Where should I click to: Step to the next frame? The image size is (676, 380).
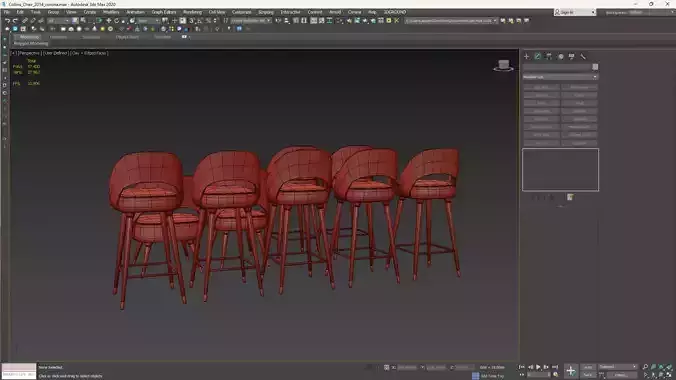point(546,367)
